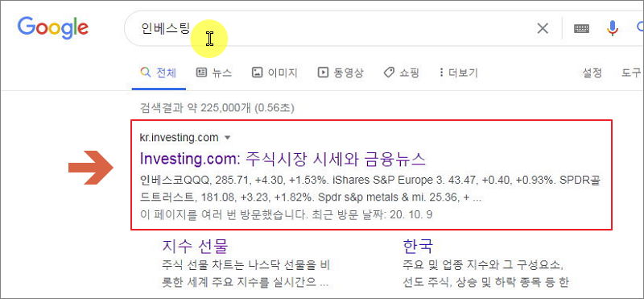Click the newspaper icon beside 뉴스
644x299 pixels.
pos(201,73)
